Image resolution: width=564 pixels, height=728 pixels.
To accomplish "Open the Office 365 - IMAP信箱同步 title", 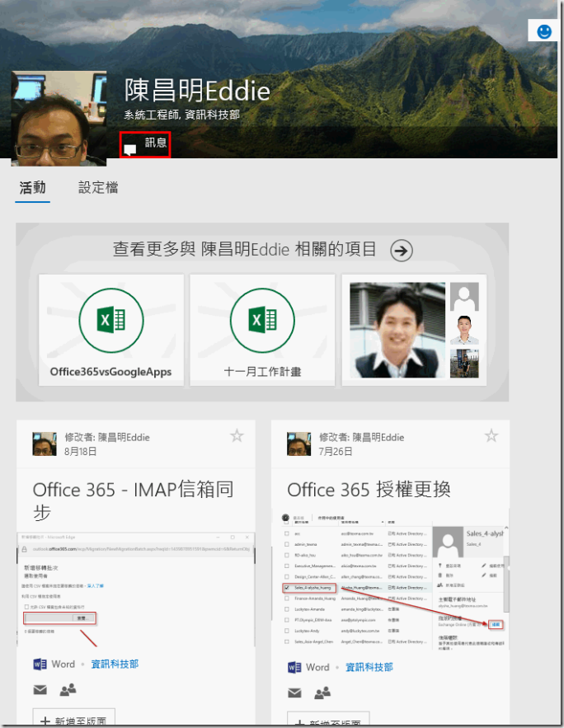I will click(133, 500).
